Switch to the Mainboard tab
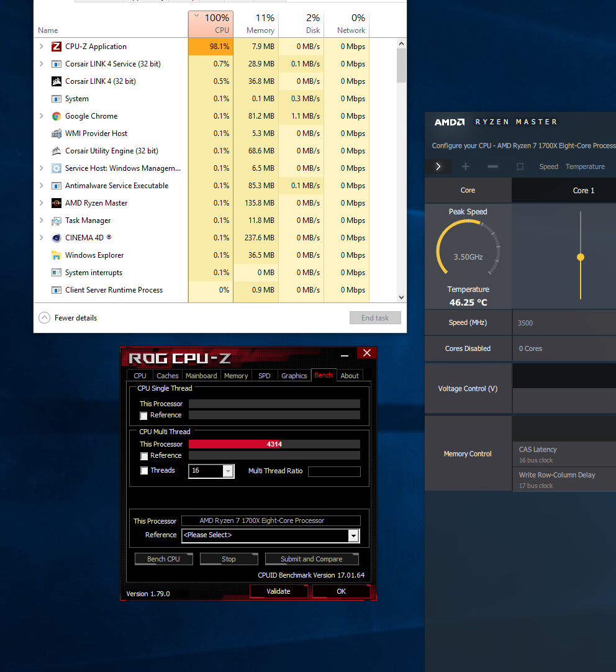 point(201,375)
